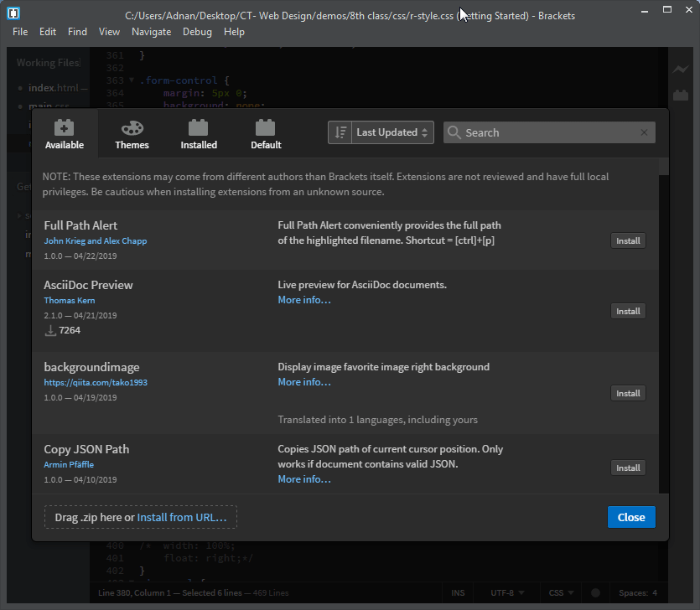Image resolution: width=700 pixels, height=610 pixels.
Task: Open John Krieg and Alex Chapp author link
Action: (95, 241)
